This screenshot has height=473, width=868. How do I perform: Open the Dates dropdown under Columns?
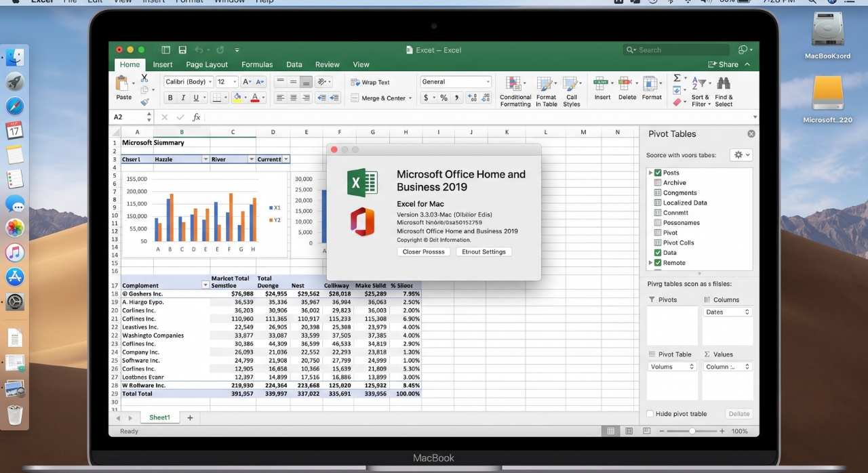[x=728, y=312]
